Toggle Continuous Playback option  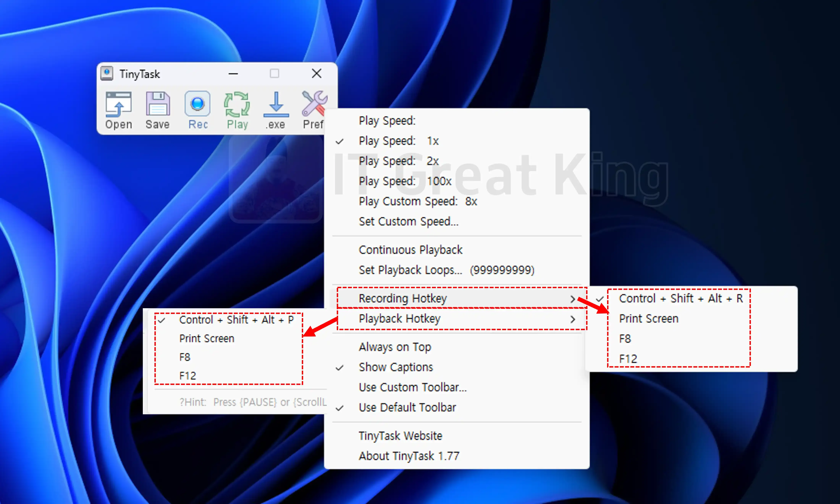[x=456, y=250]
